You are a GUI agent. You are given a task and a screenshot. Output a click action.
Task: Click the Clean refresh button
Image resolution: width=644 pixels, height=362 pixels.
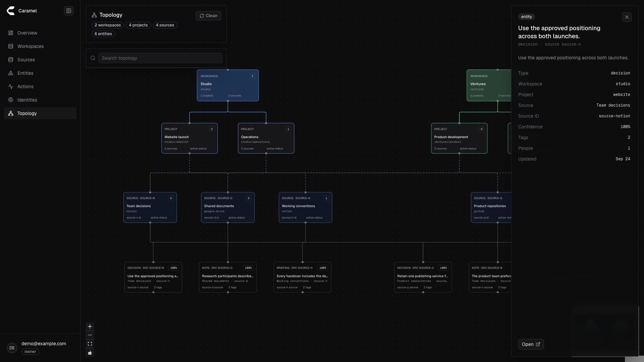coord(208,16)
